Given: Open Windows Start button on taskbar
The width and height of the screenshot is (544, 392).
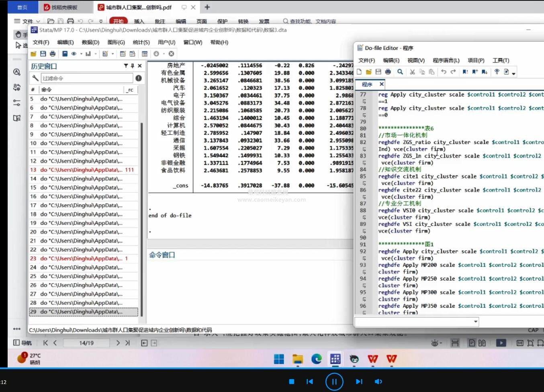Looking at the screenshot, I should pos(279,359).
